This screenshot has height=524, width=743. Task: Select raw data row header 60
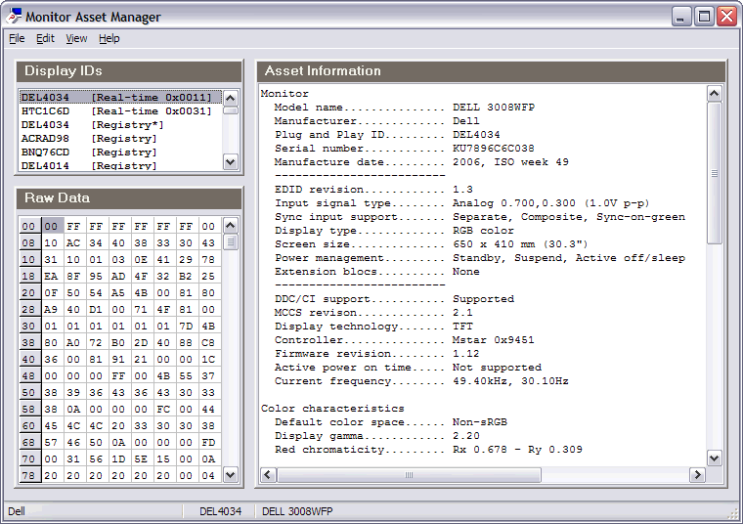point(29,426)
